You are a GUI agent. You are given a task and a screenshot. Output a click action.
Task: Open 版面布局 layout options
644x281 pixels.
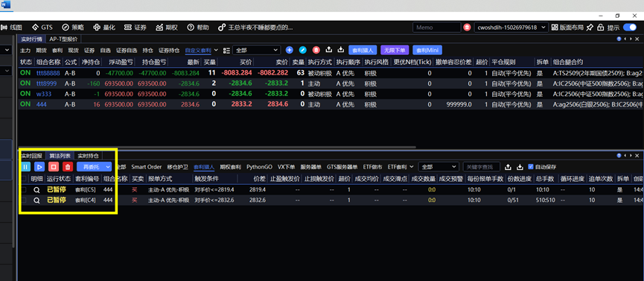coord(567,28)
